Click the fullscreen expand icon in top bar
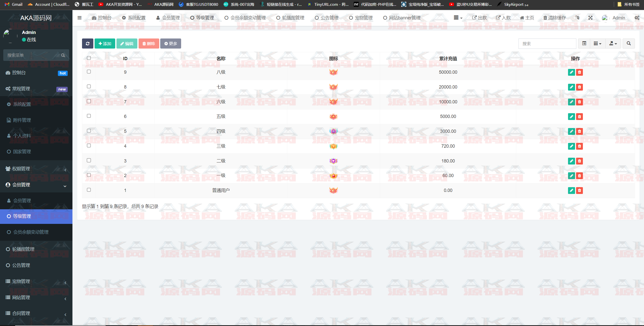 (590, 18)
